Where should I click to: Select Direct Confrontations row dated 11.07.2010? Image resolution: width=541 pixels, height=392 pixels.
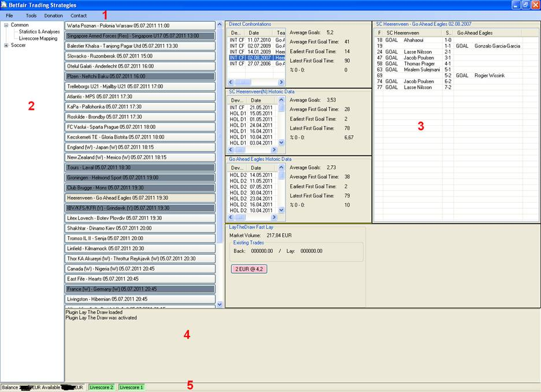point(257,40)
